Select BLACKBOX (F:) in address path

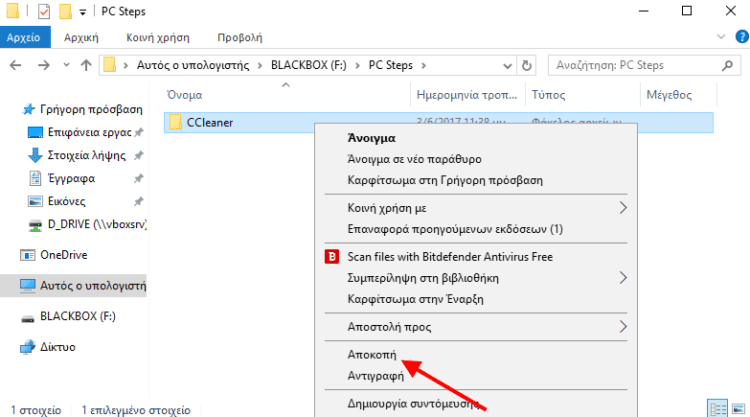tap(309, 65)
